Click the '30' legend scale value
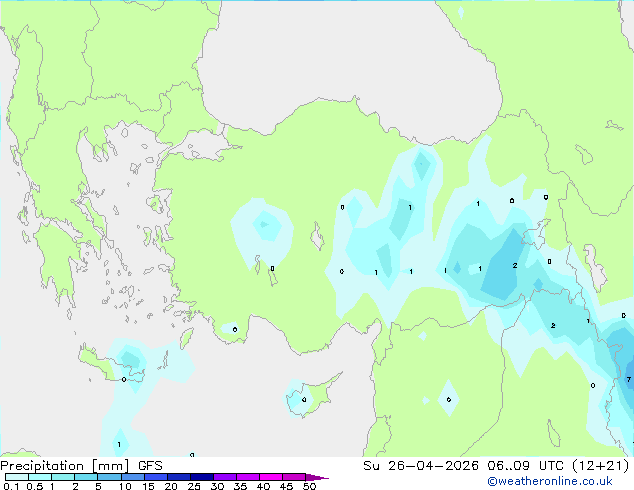Image resolution: width=634 pixels, height=490 pixels. [217, 486]
